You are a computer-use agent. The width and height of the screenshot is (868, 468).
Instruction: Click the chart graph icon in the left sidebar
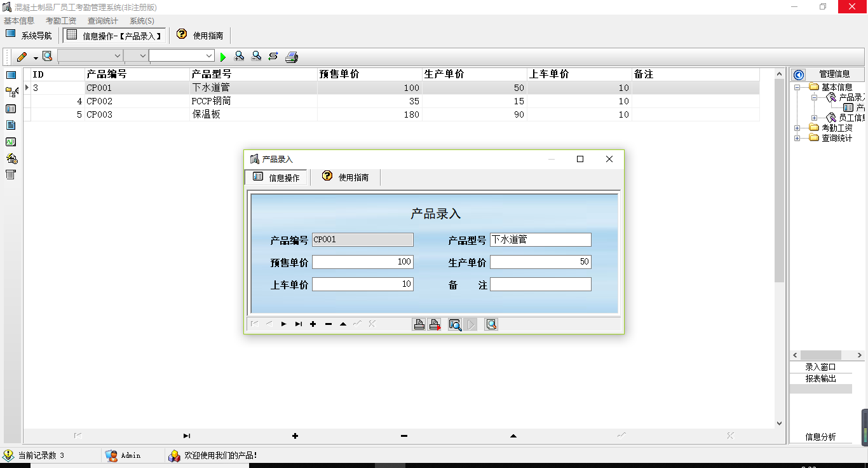point(11,142)
